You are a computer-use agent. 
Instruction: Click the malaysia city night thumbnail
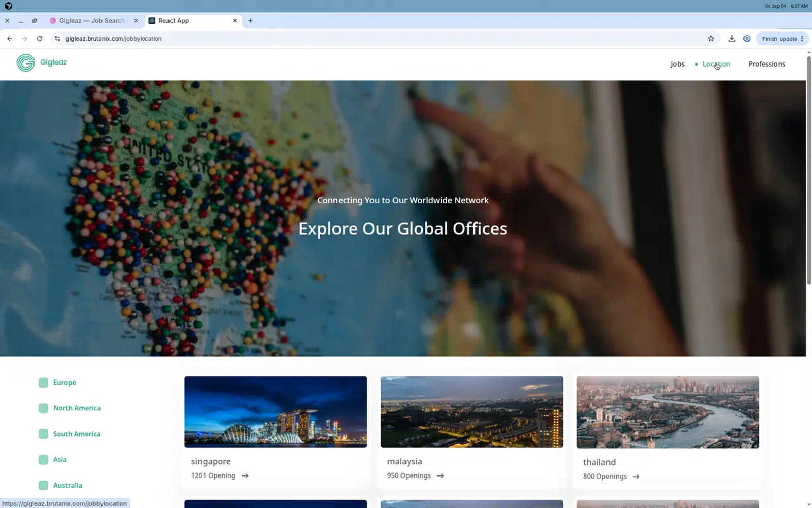click(x=472, y=412)
